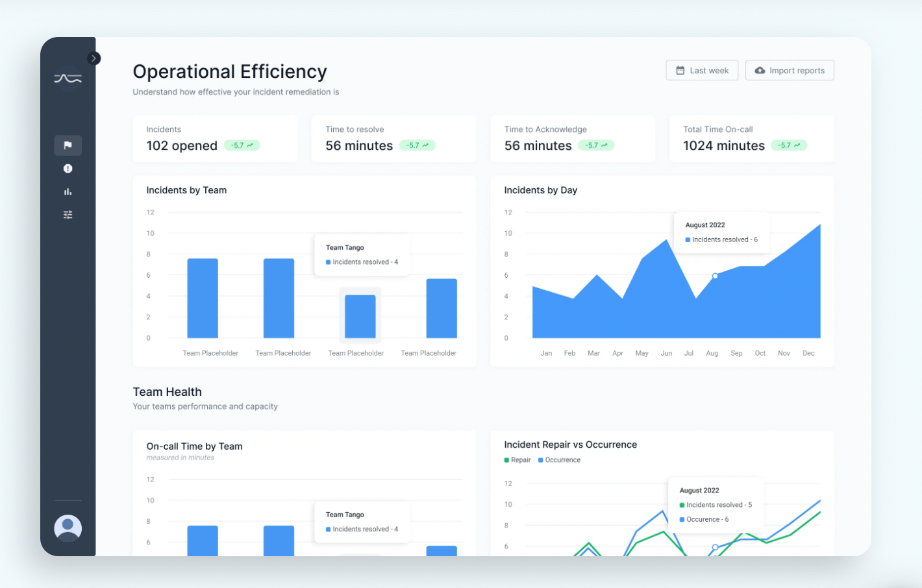The width and height of the screenshot is (922, 588).
Task: Click the August data point on Incidents by Day
Action: pyautogui.click(x=715, y=276)
